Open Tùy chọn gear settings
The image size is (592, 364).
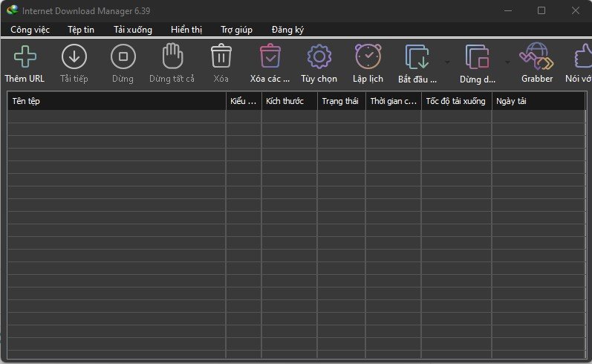[x=319, y=56]
